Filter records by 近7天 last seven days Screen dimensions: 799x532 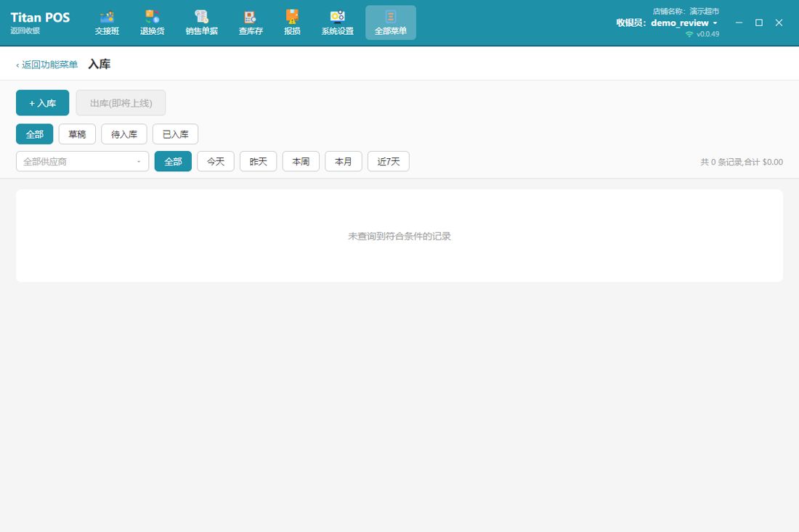tap(389, 161)
